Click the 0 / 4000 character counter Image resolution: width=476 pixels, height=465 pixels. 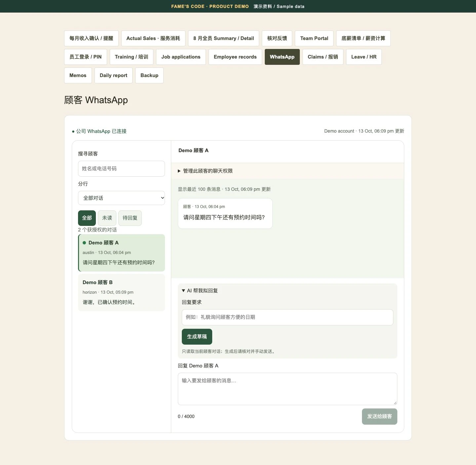point(186,416)
